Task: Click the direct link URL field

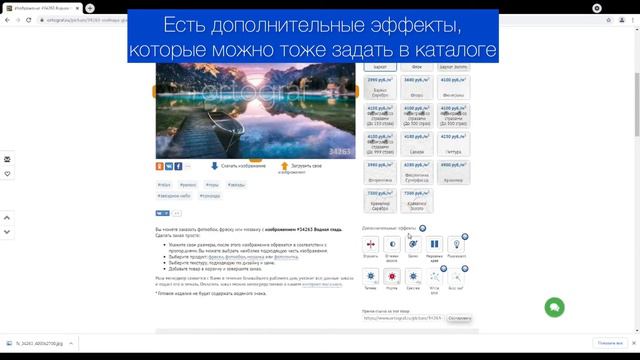Action: point(403,318)
